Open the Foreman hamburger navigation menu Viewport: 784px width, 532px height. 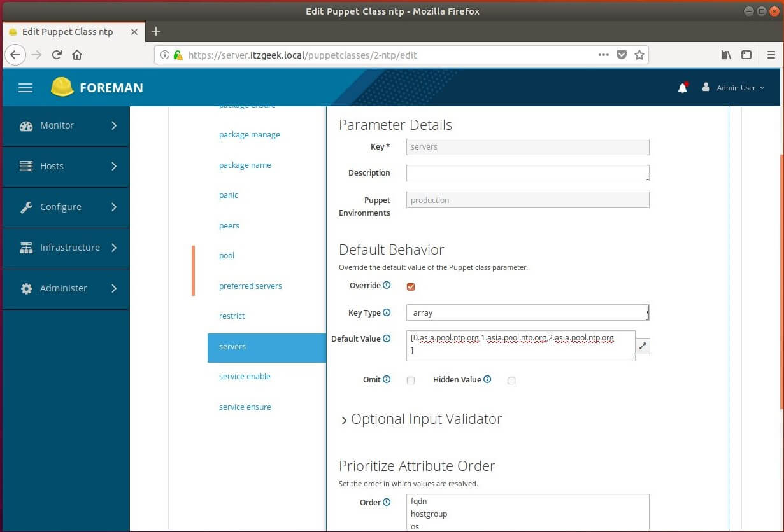click(x=25, y=88)
